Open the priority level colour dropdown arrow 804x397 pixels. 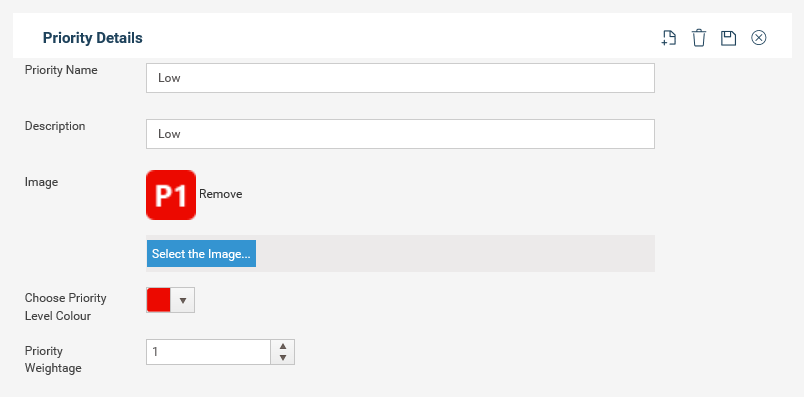(x=183, y=300)
